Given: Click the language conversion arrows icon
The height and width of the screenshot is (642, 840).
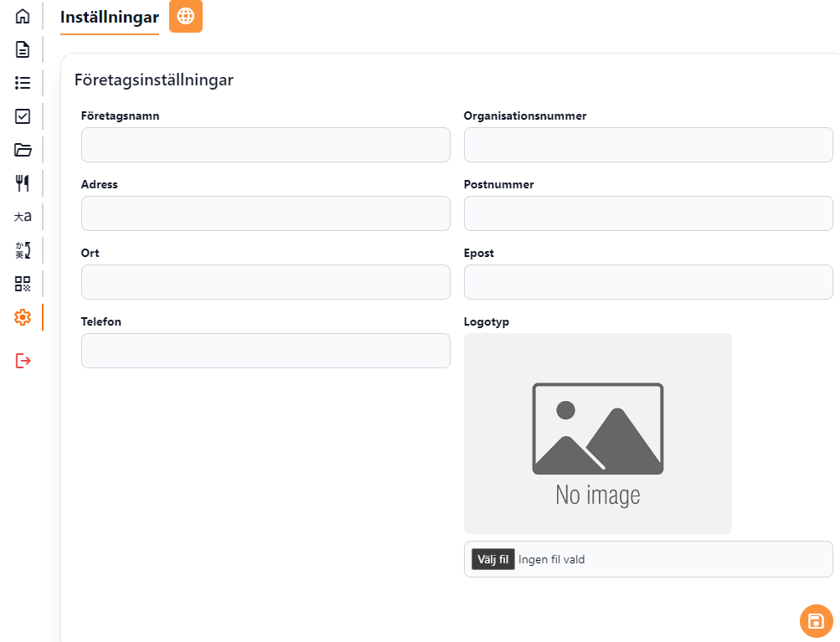Looking at the screenshot, I should 23,249.
